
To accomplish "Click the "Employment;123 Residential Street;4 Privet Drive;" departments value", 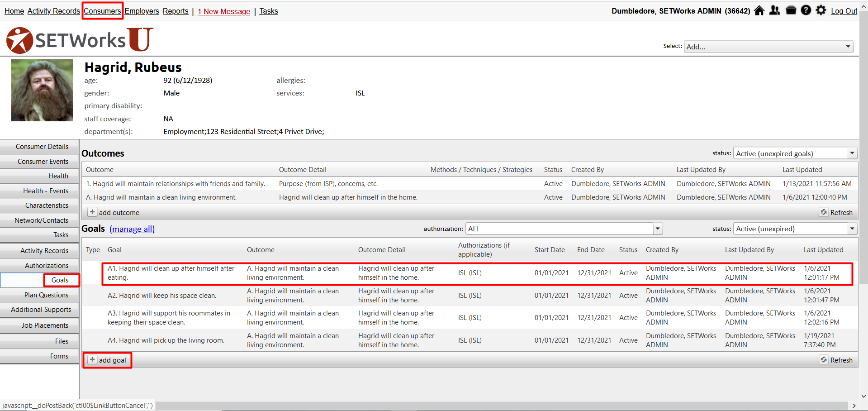I will pyautogui.click(x=244, y=132).
